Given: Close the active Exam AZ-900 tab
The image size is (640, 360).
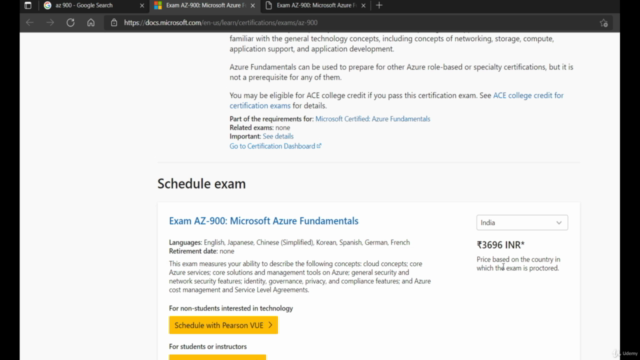Looking at the screenshot, I should 253,5.
